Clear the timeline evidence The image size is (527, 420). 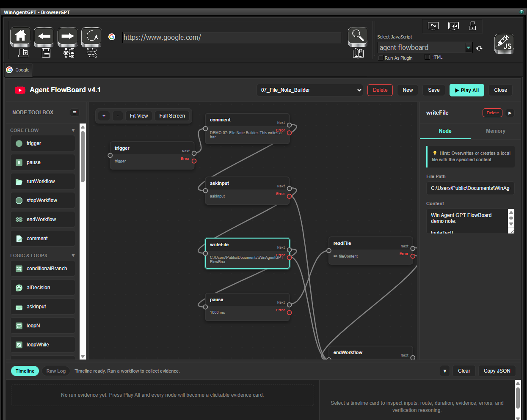[464, 371]
